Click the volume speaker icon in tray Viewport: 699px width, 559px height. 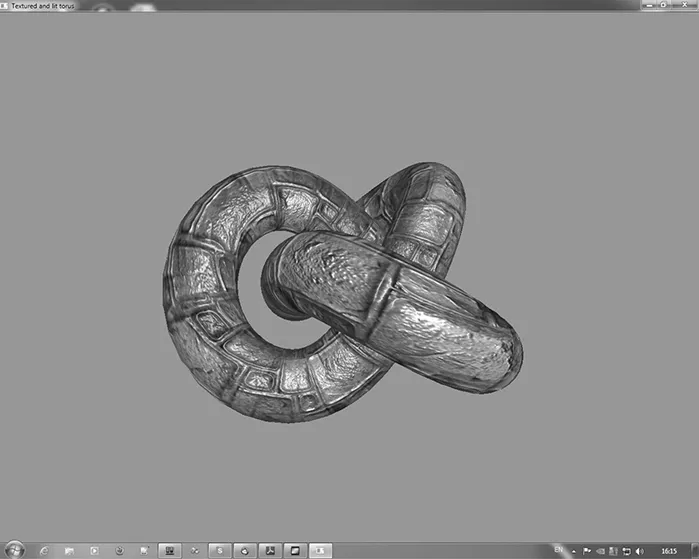coord(639,551)
